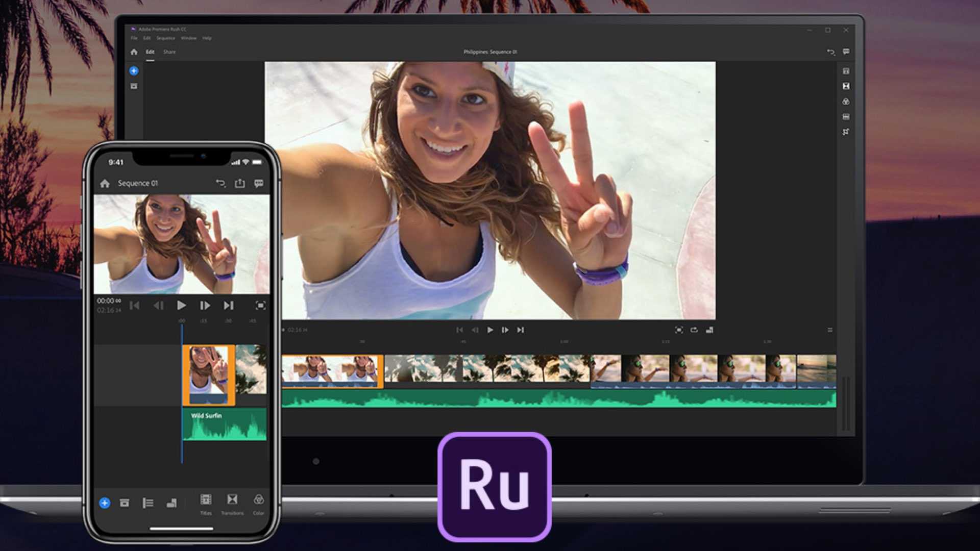Click the desktop undo arrow icon

pos(830,52)
